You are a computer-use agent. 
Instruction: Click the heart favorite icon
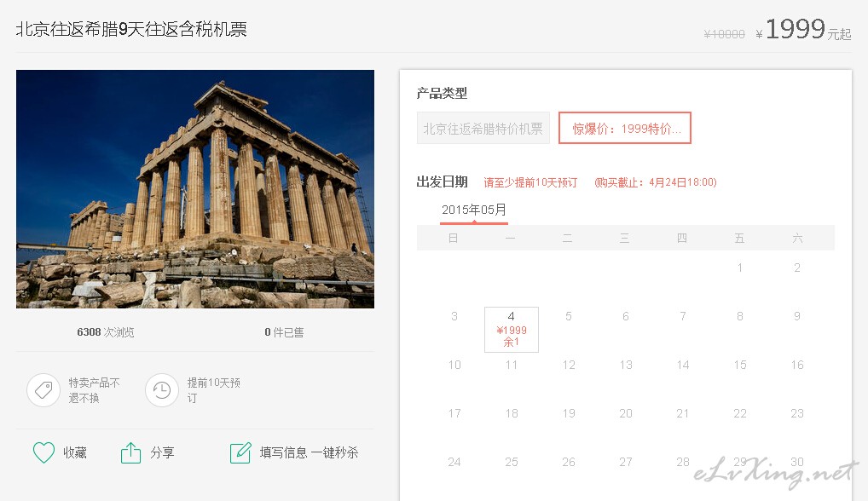43,452
